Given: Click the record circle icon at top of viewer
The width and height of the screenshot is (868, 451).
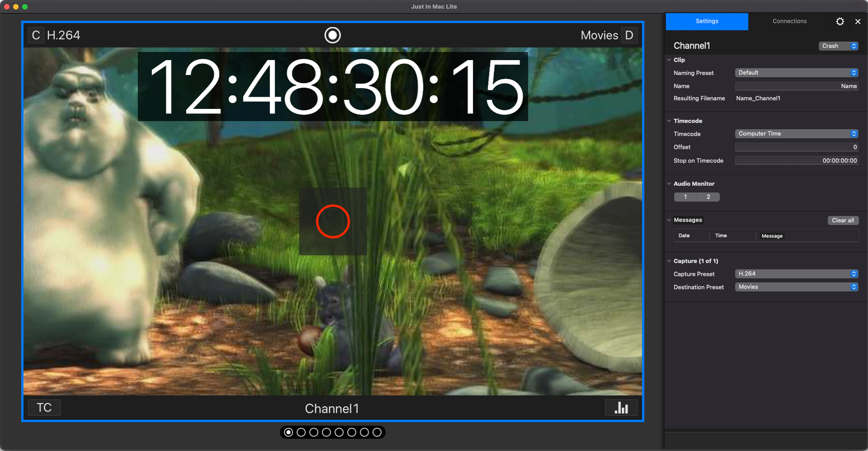Looking at the screenshot, I should tap(333, 35).
